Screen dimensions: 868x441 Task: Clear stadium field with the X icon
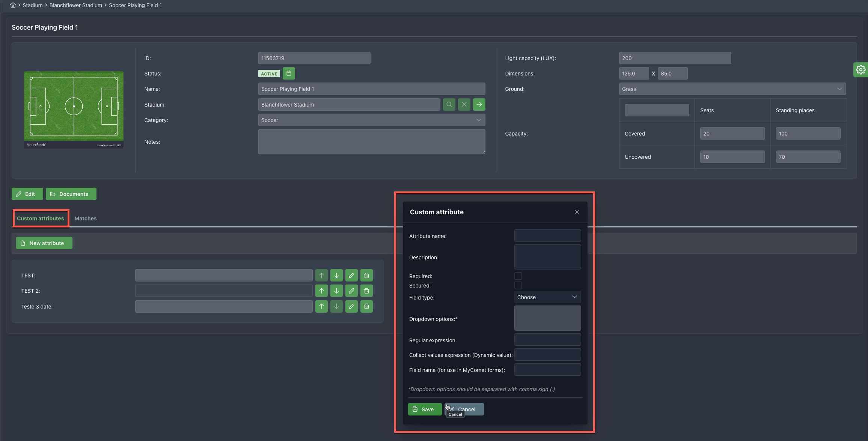(464, 105)
